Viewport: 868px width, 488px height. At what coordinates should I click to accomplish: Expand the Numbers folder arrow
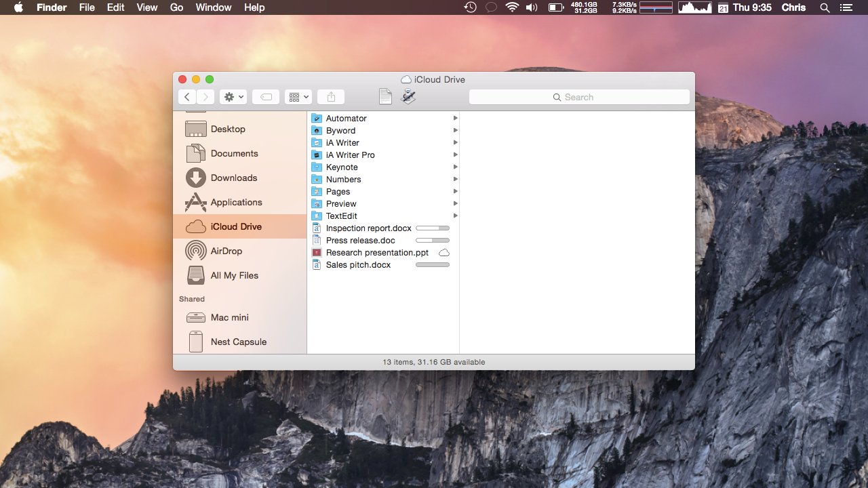(x=455, y=179)
